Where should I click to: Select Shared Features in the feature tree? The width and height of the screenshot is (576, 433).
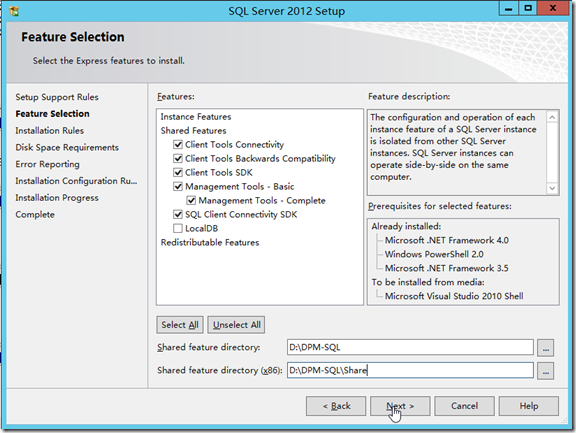tap(193, 131)
